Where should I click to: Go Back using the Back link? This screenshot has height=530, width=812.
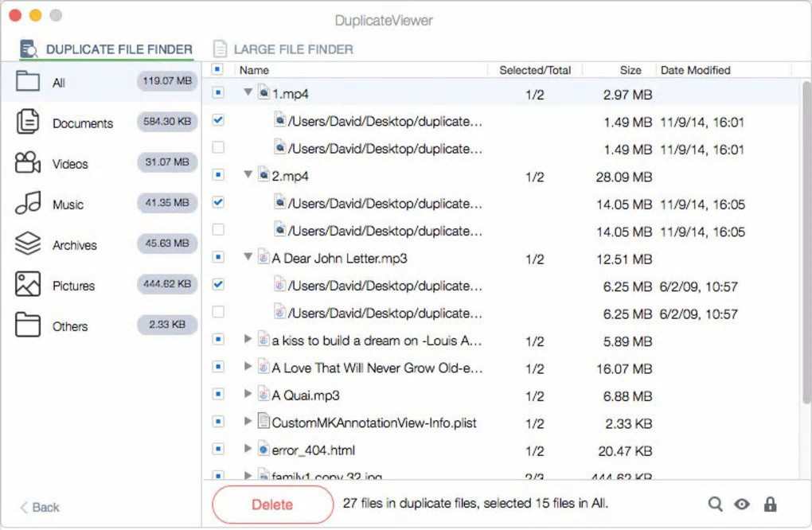click(x=40, y=507)
